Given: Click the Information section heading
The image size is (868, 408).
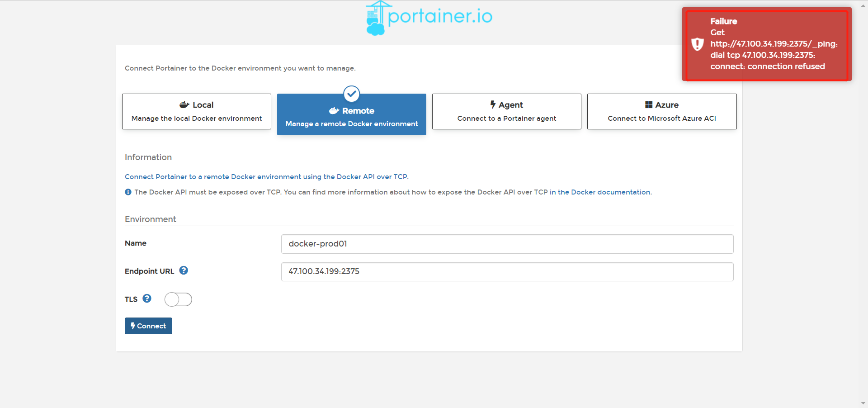Looking at the screenshot, I should [x=148, y=157].
